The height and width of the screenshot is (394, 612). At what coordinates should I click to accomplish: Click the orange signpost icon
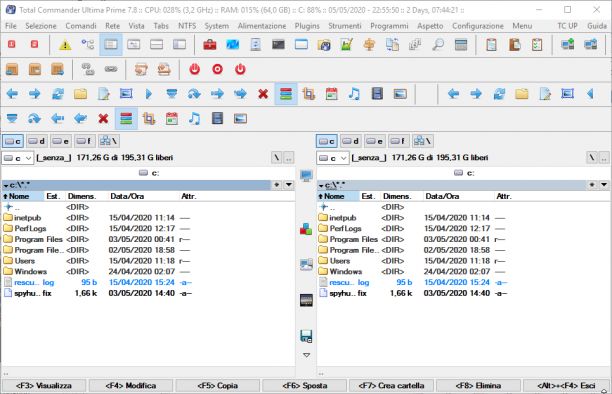tap(369, 45)
